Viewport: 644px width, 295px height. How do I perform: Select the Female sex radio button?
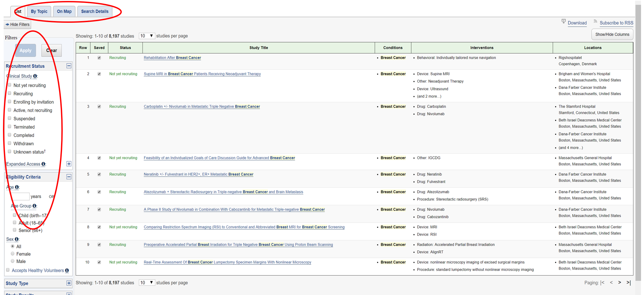[13, 254]
